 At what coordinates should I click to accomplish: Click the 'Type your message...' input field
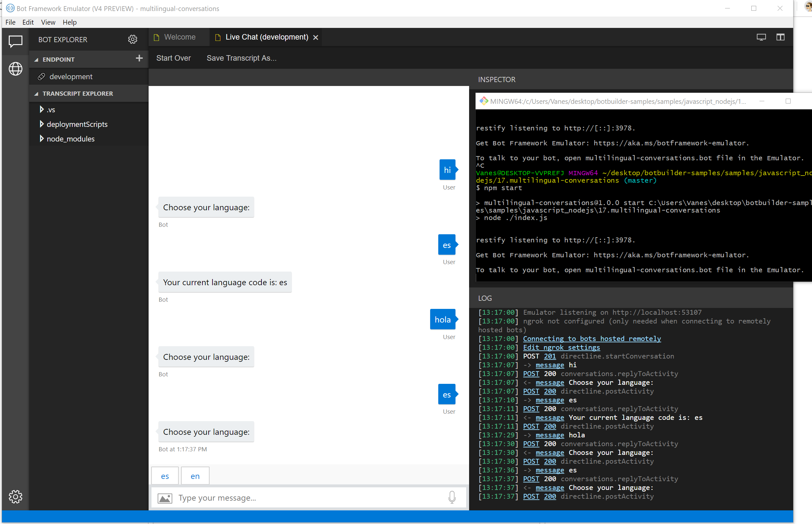click(306, 498)
